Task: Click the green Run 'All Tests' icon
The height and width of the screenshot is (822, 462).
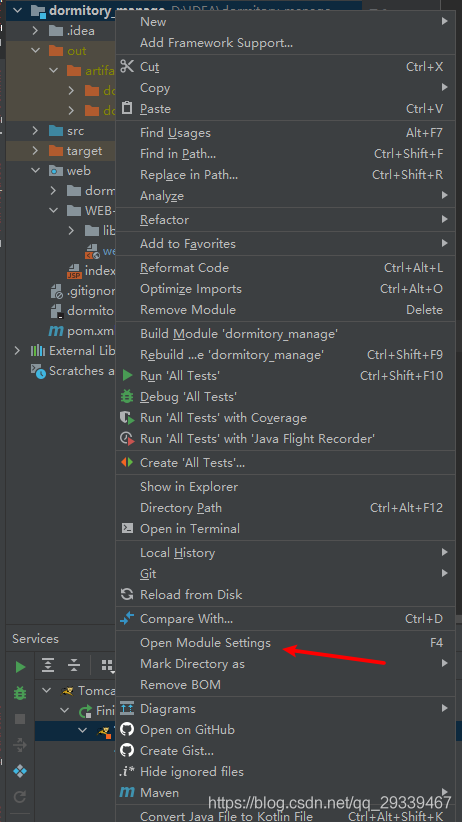Action: pyautogui.click(x=127, y=375)
